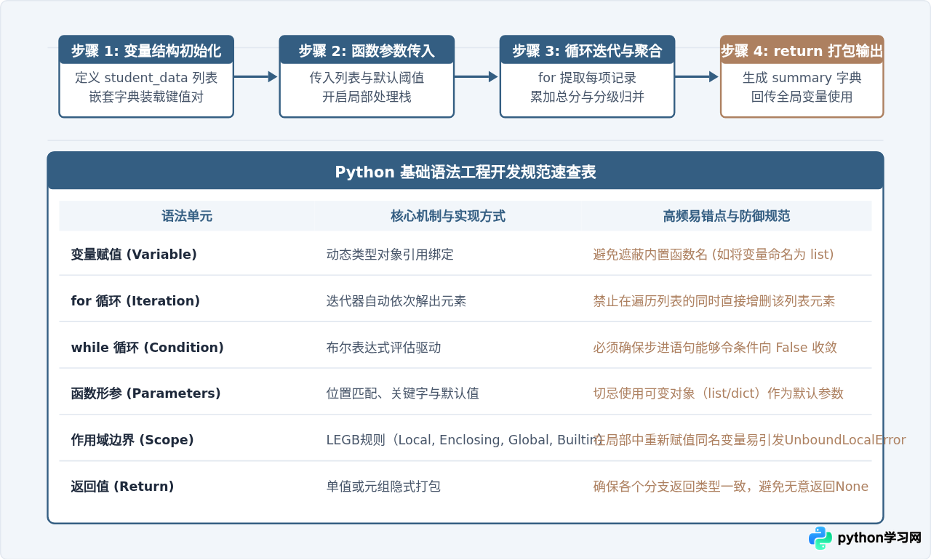Click the 语法单元 column header
Screen dimensions: 931x560
187,216
